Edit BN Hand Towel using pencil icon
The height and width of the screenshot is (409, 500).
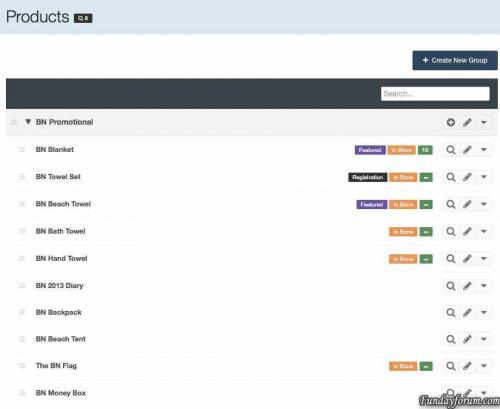click(467, 259)
